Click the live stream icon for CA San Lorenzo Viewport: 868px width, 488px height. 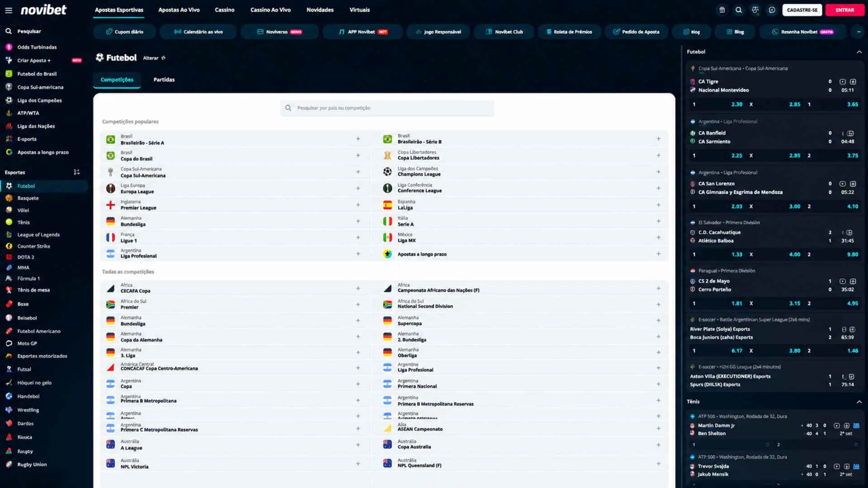click(x=843, y=184)
